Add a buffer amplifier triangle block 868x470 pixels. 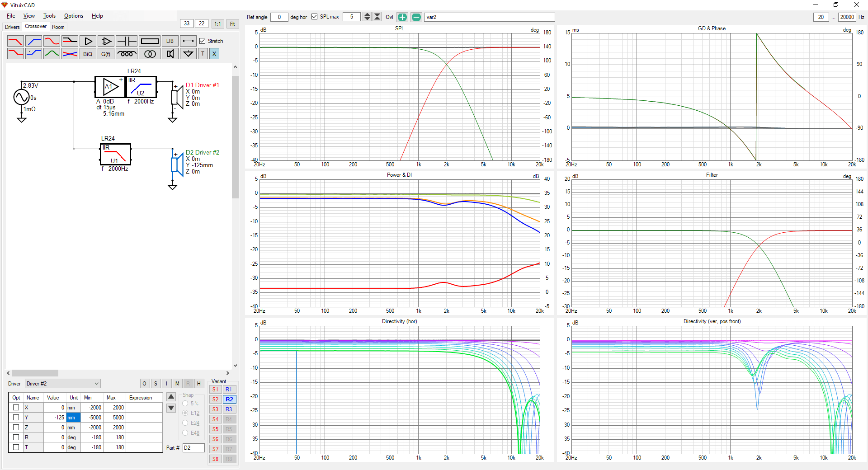coord(88,41)
